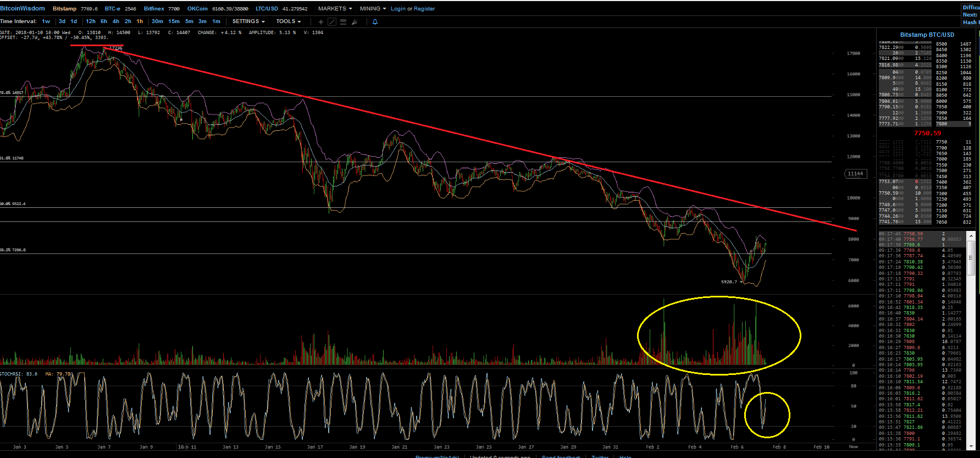This screenshot has height=458, width=980.
Task: Expand the SETTINGS dropdown
Action: point(248,21)
